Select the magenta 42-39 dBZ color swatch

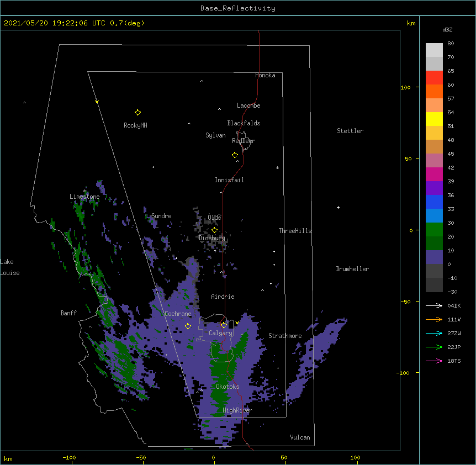[x=434, y=174]
